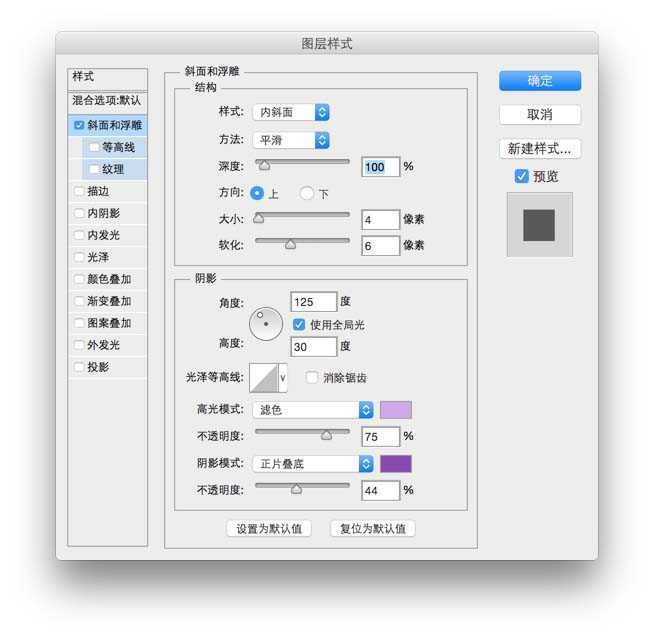Click the layer style preview thumbnail
Screen dimensions: 654x640
(539, 225)
